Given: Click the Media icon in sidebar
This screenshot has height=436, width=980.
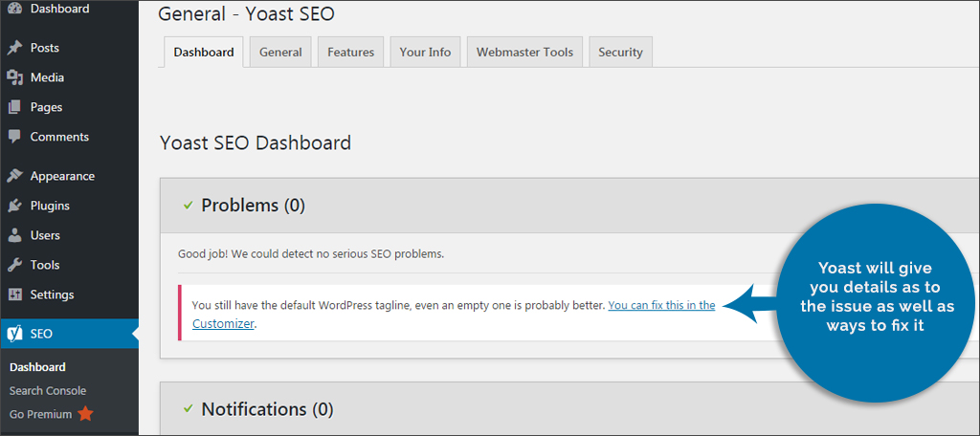Looking at the screenshot, I should pyautogui.click(x=14, y=77).
